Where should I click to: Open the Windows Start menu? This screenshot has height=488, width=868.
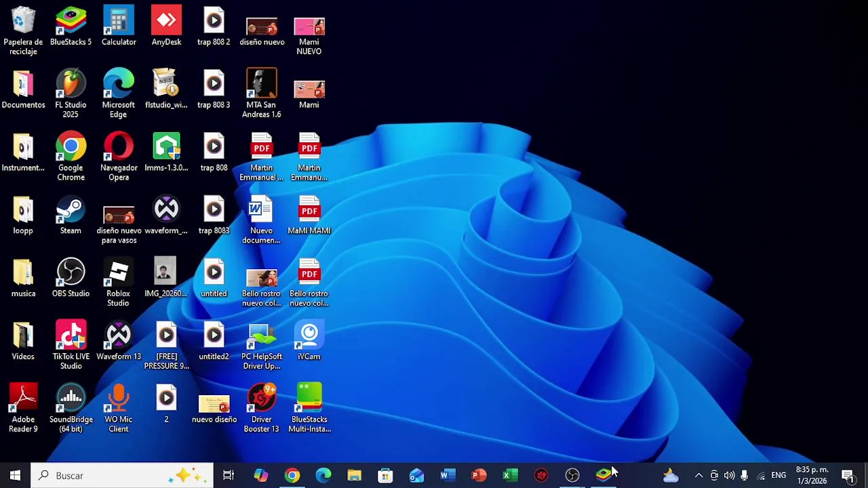(15, 476)
